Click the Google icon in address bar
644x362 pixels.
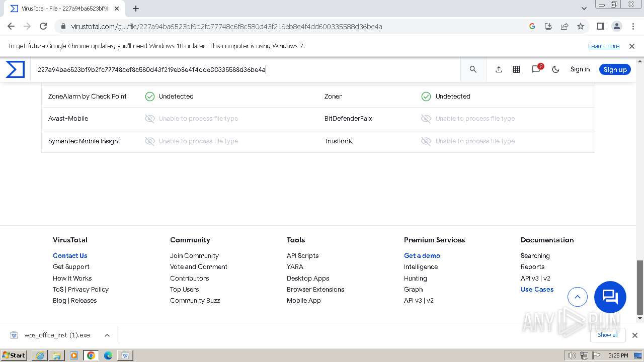[x=532, y=26]
